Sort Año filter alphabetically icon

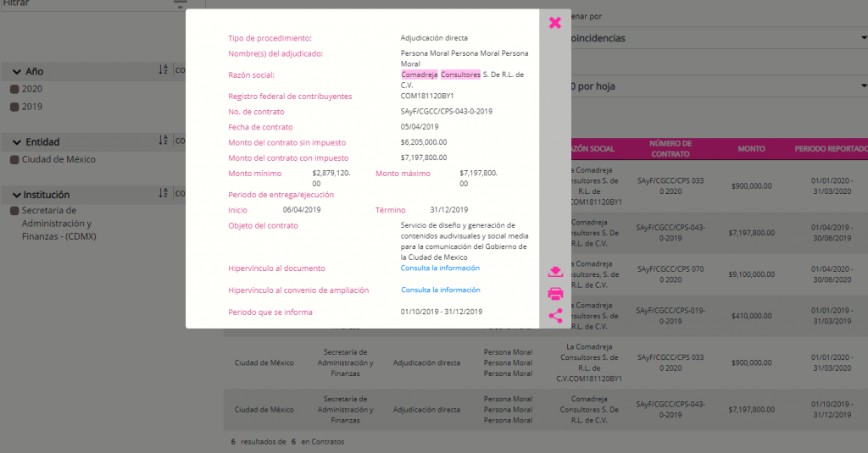tap(164, 69)
